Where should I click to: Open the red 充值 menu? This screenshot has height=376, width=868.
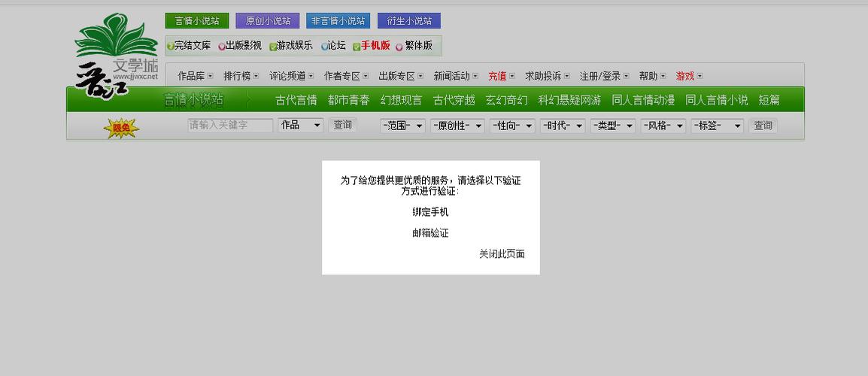pos(502,77)
